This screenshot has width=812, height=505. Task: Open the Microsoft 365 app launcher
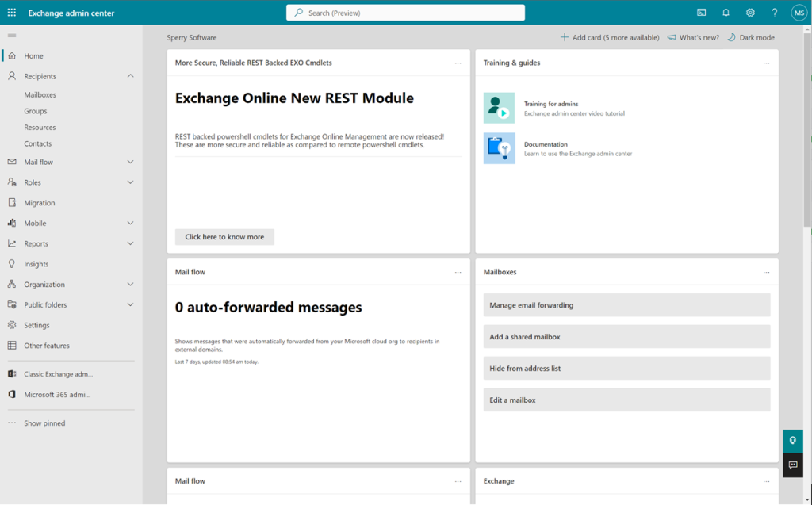tap(12, 13)
